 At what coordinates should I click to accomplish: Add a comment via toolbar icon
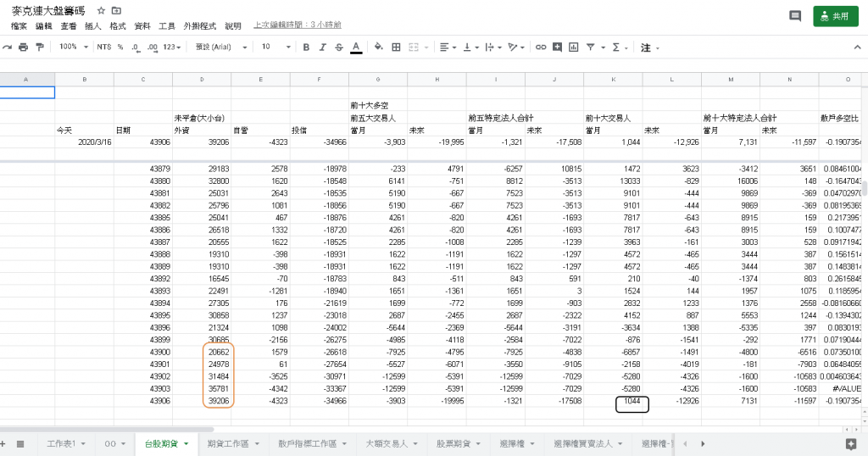tap(557, 47)
